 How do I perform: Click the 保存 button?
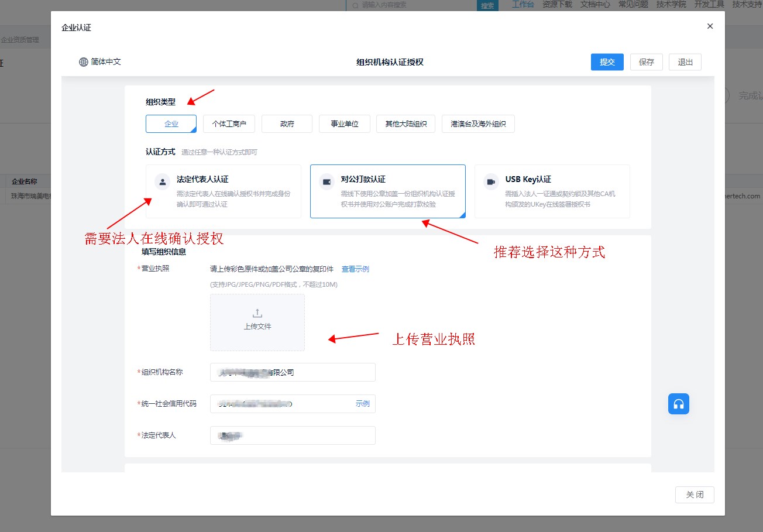(x=647, y=62)
